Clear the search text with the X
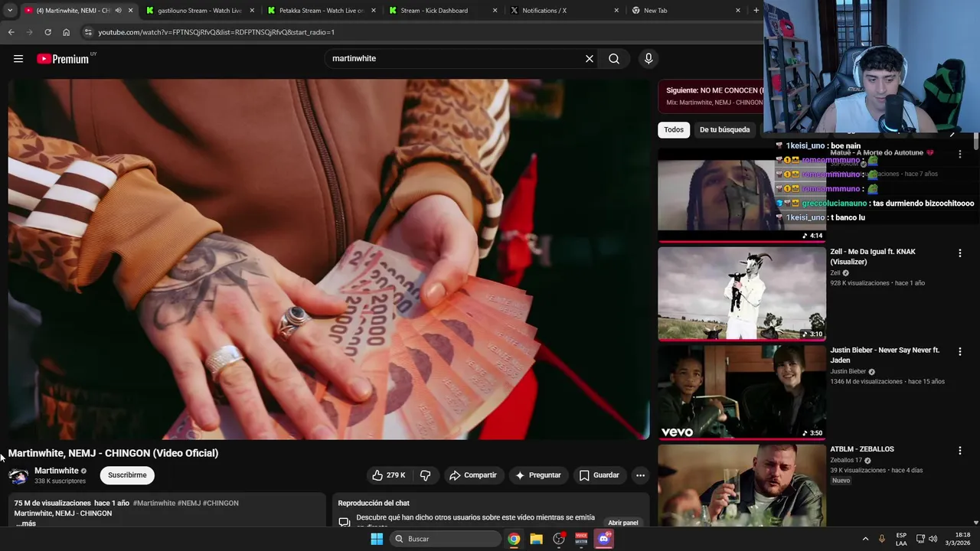This screenshot has width=980, height=551. click(x=590, y=59)
